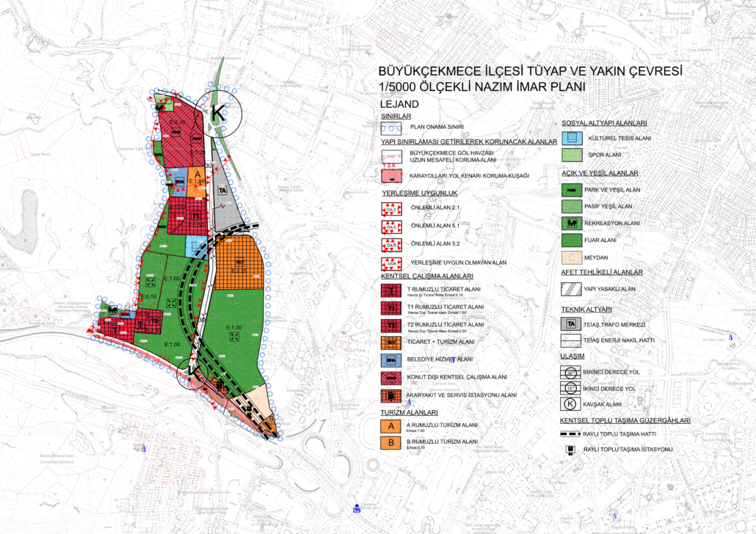Select the TEİAŞ Trafo Merkezi TA symbol
This screenshot has height=534, width=756.
(x=572, y=324)
